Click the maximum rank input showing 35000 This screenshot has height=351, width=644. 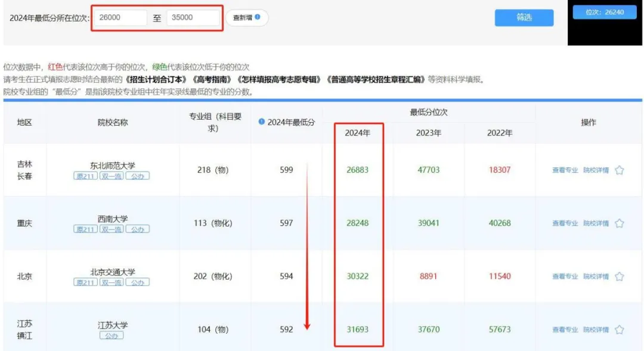(193, 18)
